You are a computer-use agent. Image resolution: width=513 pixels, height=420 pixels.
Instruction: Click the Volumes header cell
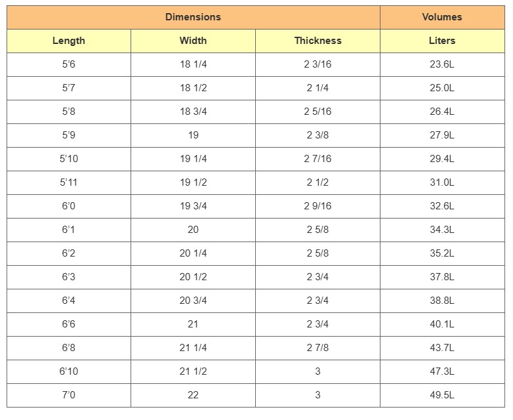pyautogui.click(x=441, y=17)
